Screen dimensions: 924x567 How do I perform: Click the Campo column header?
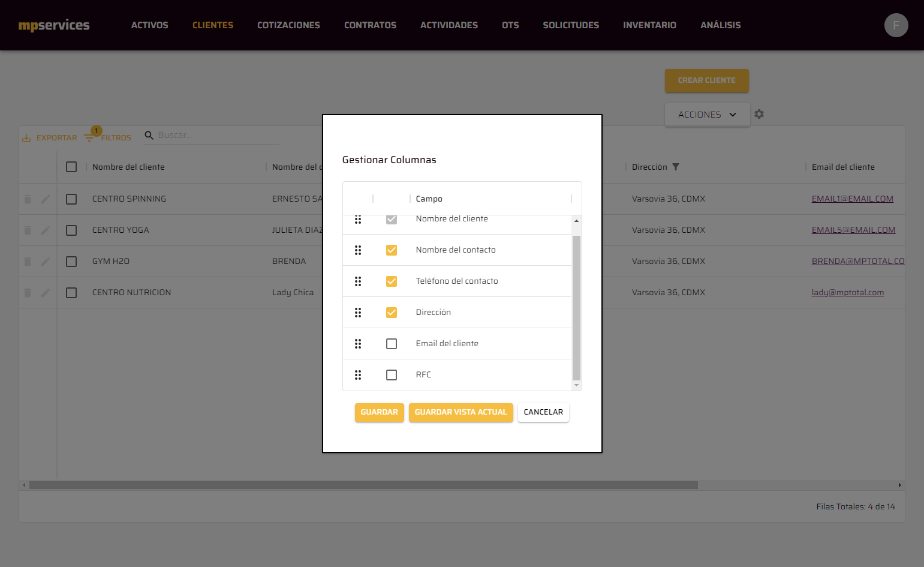tap(429, 199)
